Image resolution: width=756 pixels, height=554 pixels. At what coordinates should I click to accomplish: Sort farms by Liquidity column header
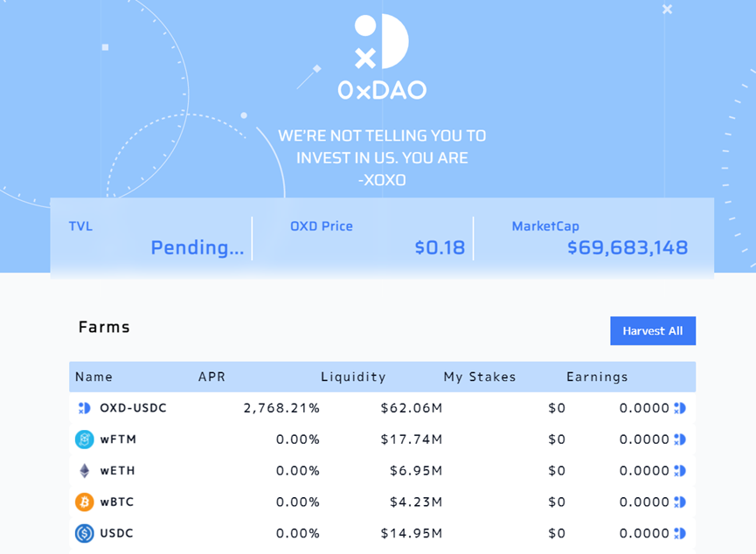(x=353, y=377)
